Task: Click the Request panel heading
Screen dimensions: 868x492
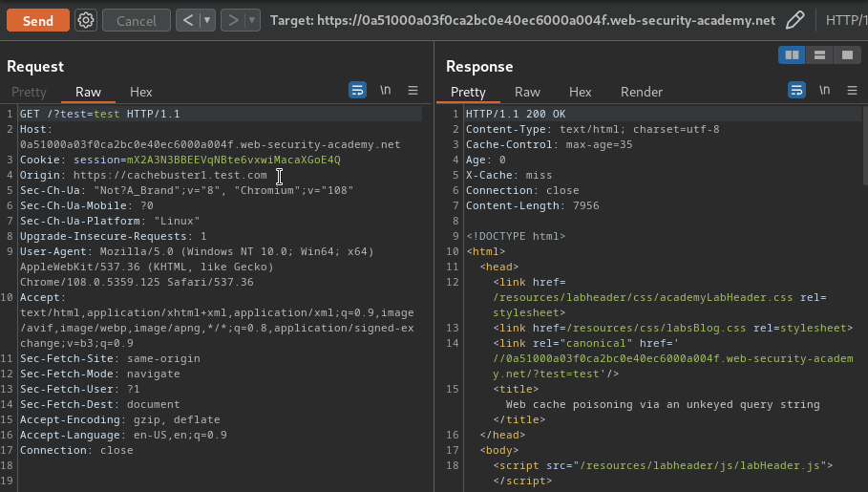Action: coord(35,67)
